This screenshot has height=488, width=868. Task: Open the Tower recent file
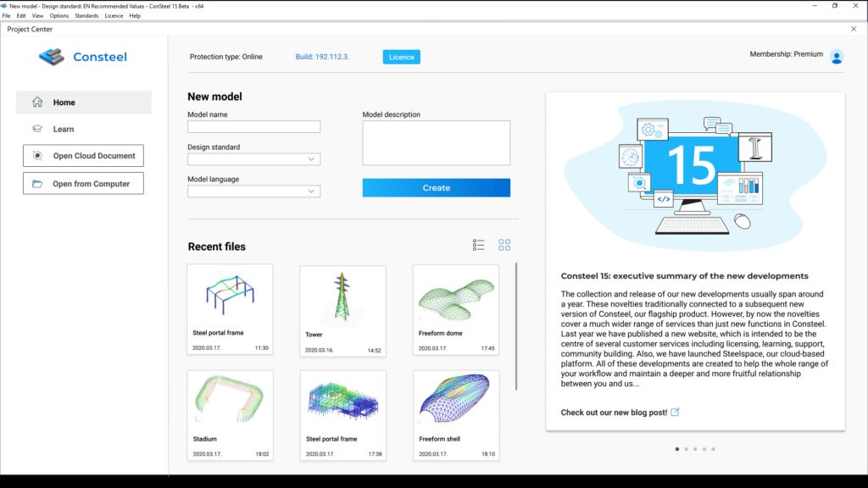342,310
